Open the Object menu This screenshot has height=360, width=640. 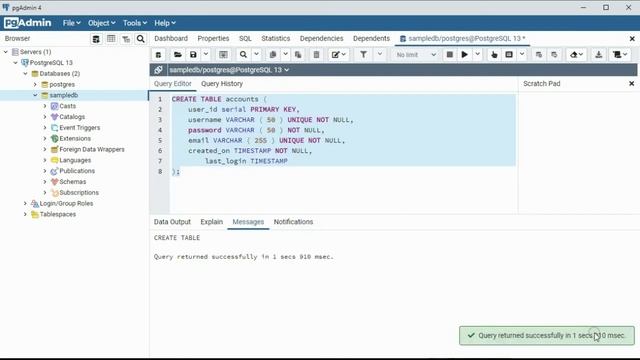(x=102, y=23)
